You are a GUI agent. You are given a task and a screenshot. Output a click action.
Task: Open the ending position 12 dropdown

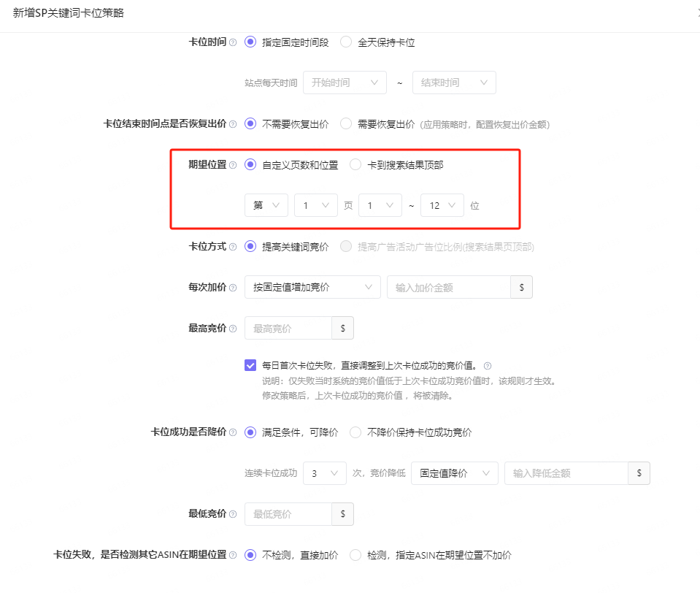click(442, 205)
